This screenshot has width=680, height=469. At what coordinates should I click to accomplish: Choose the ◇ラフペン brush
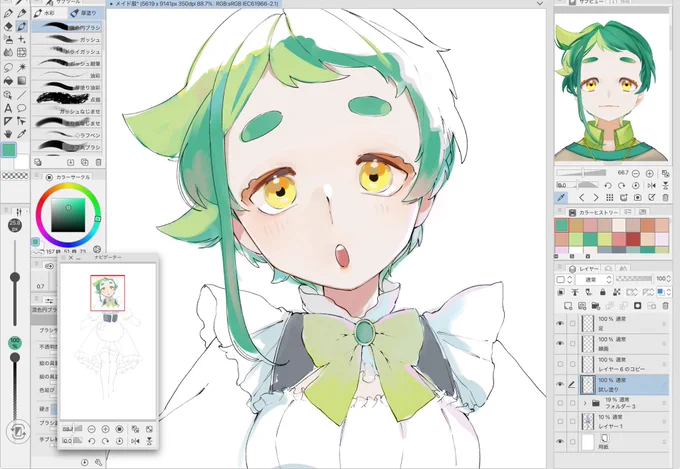[68, 135]
